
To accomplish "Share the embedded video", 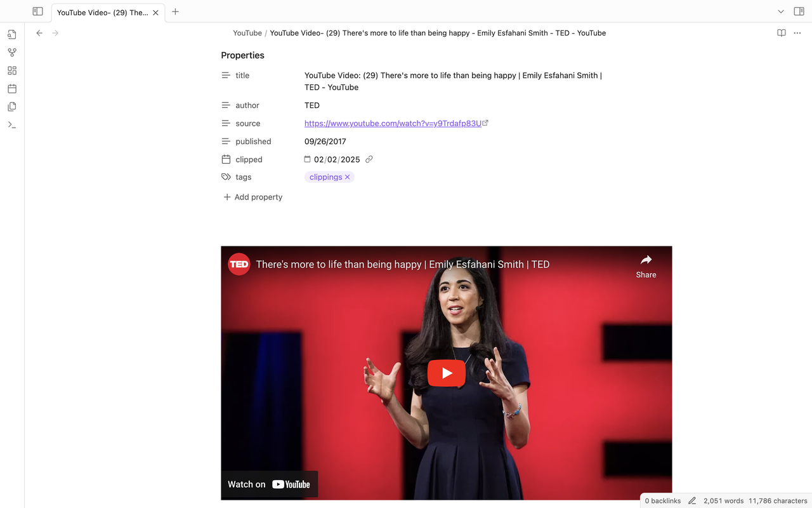I will point(646,267).
